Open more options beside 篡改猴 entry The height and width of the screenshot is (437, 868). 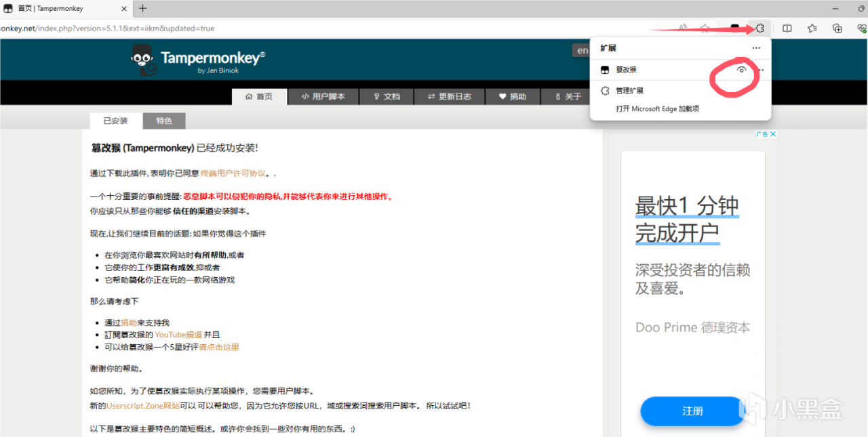[x=761, y=70]
